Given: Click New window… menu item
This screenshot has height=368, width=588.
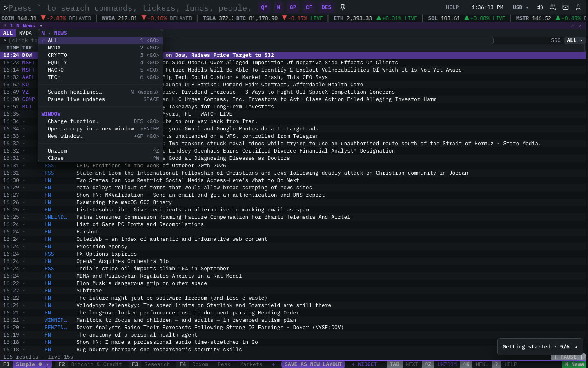Looking at the screenshot, I should click(x=100, y=136).
